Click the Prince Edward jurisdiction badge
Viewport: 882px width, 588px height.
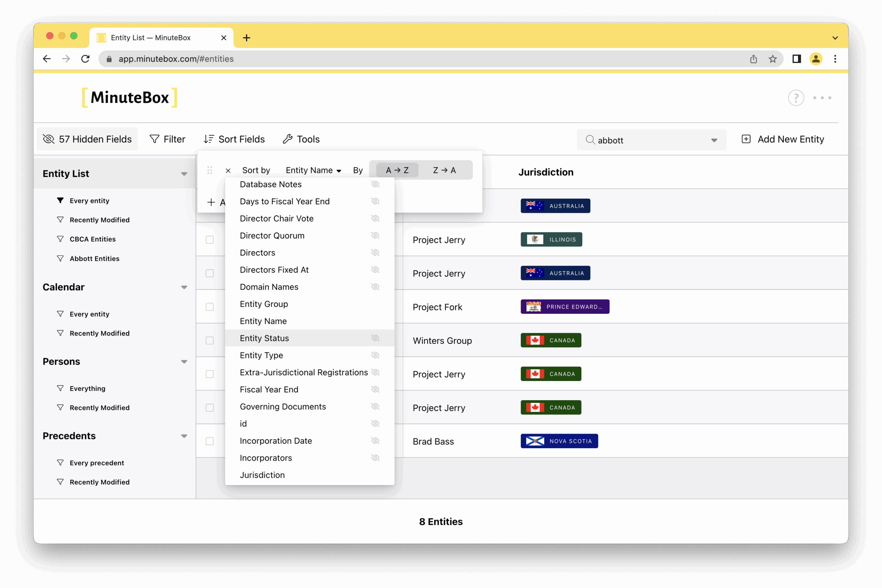coord(565,307)
